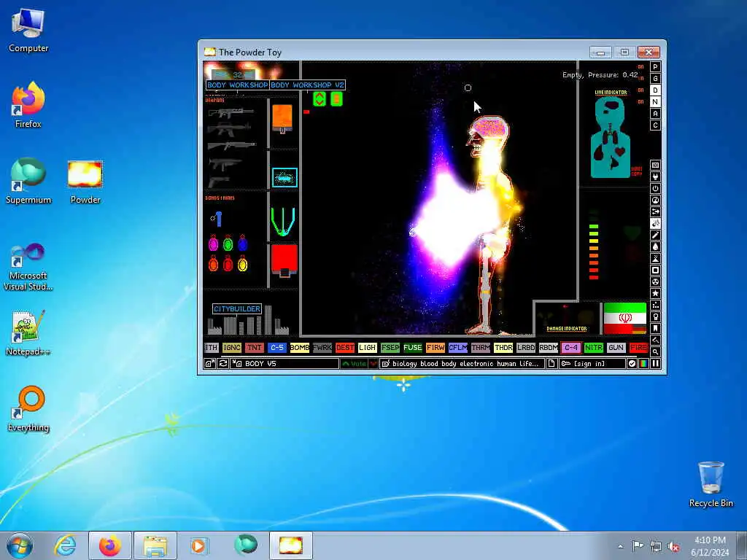Downvote the save with red arrow

373,363
